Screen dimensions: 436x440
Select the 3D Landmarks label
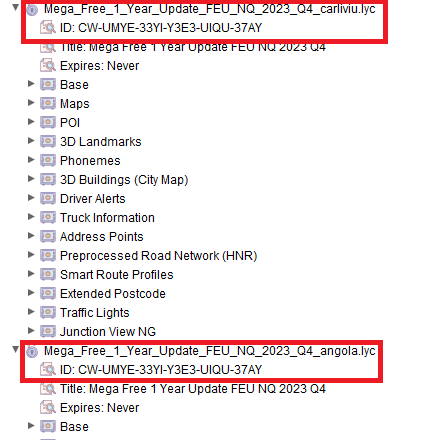[101, 142]
